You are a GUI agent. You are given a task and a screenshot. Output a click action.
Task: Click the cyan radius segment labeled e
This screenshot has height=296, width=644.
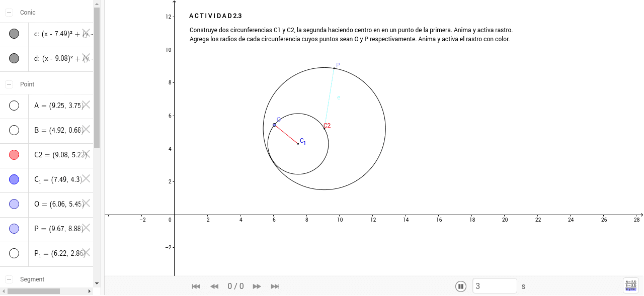pyautogui.click(x=329, y=98)
